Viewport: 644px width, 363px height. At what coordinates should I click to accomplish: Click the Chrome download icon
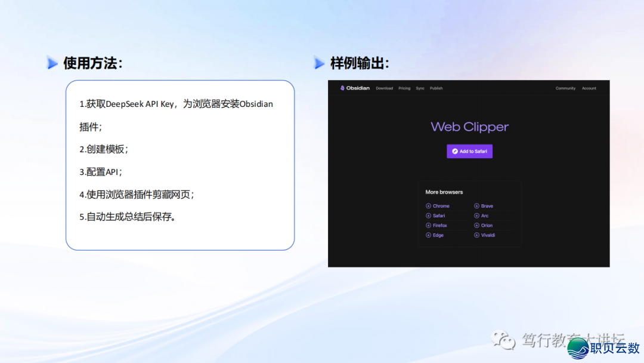tap(428, 206)
